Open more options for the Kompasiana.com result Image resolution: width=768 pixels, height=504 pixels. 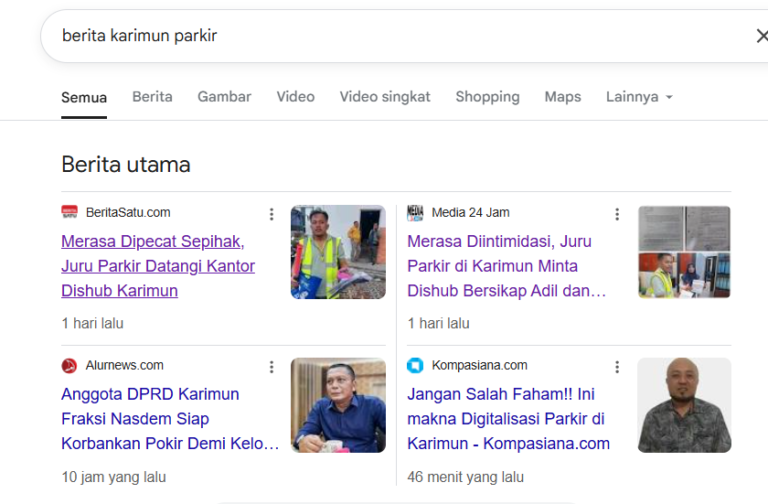(617, 367)
